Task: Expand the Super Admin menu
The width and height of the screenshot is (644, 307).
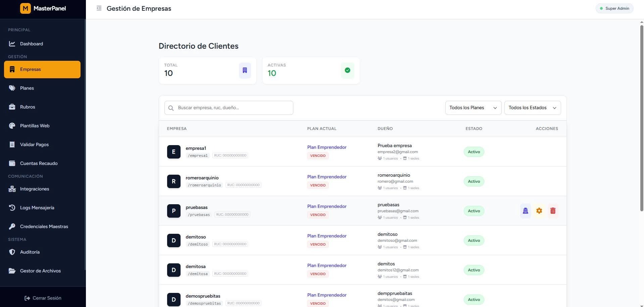Action: (x=614, y=8)
